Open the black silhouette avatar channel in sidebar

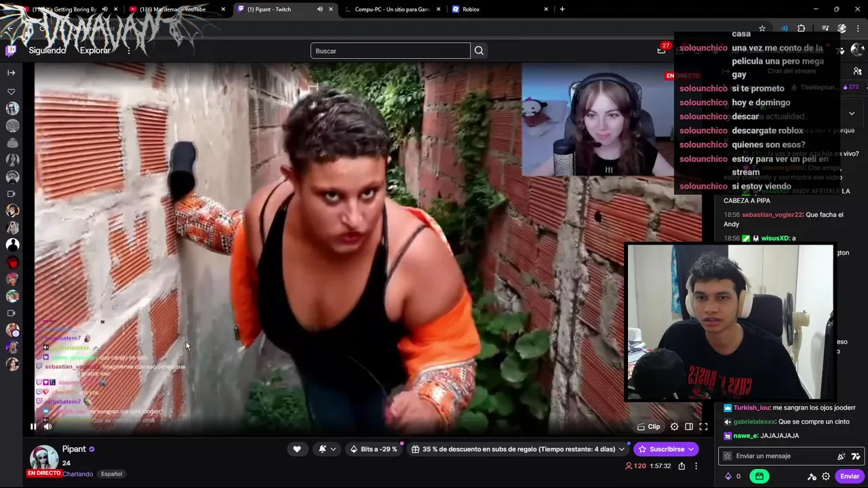(x=12, y=245)
